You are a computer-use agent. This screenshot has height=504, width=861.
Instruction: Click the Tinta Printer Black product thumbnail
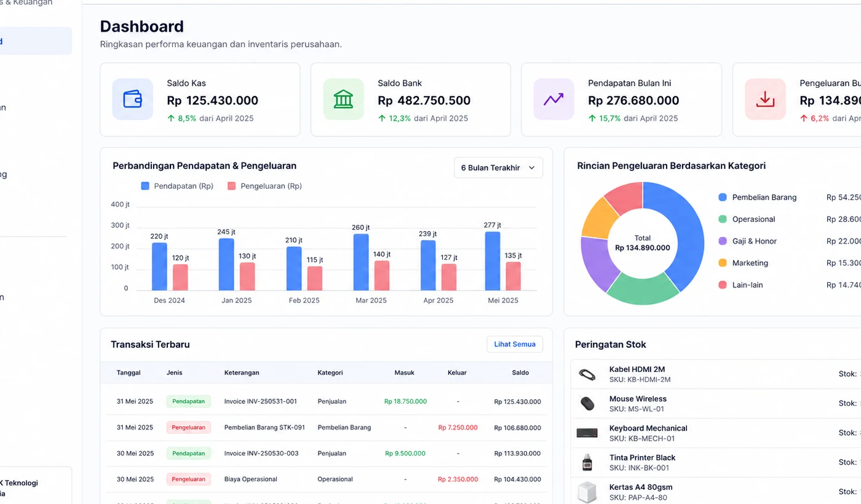587,462
